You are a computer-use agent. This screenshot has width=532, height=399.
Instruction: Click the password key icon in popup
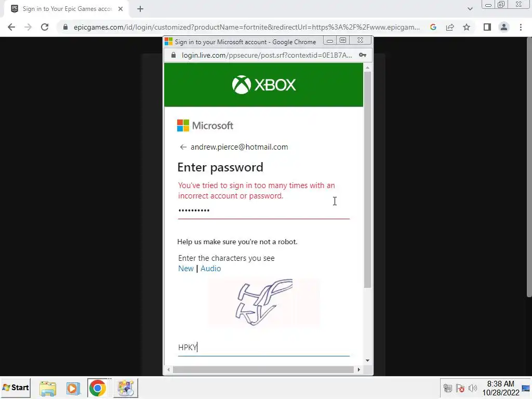pyautogui.click(x=362, y=55)
